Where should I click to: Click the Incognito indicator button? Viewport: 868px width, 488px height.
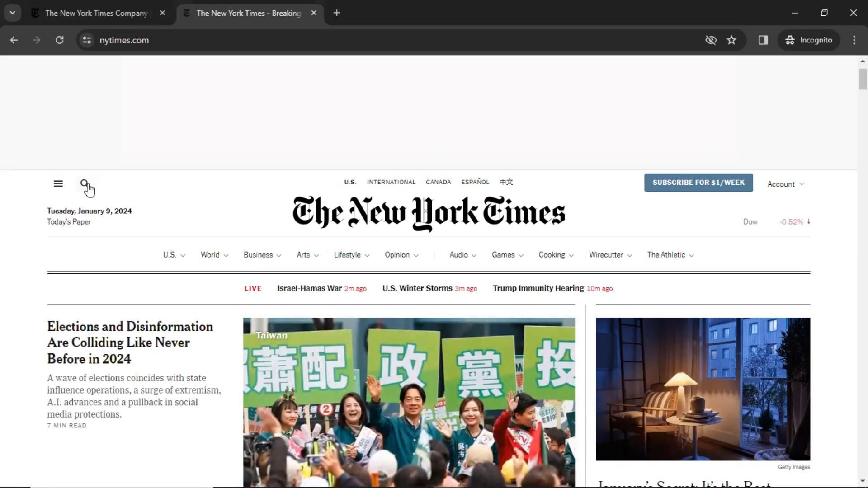pyautogui.click(x=809, y=40)
